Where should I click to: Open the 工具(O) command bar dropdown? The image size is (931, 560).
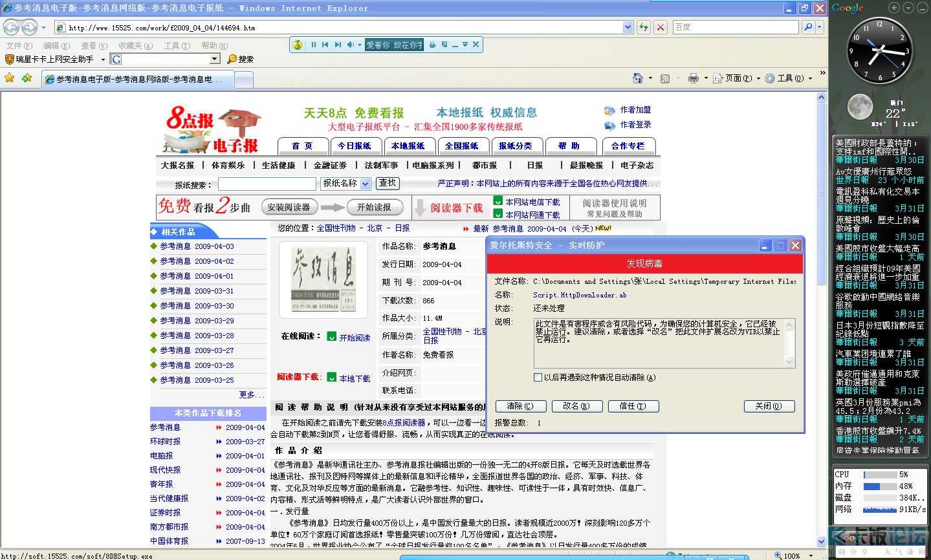(789, 78)
